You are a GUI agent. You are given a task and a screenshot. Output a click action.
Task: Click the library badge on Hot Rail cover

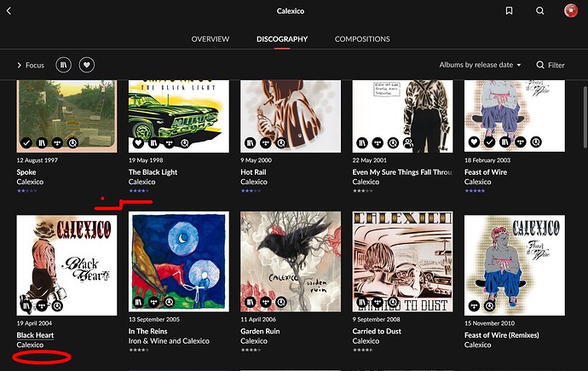tap(251, 142)
